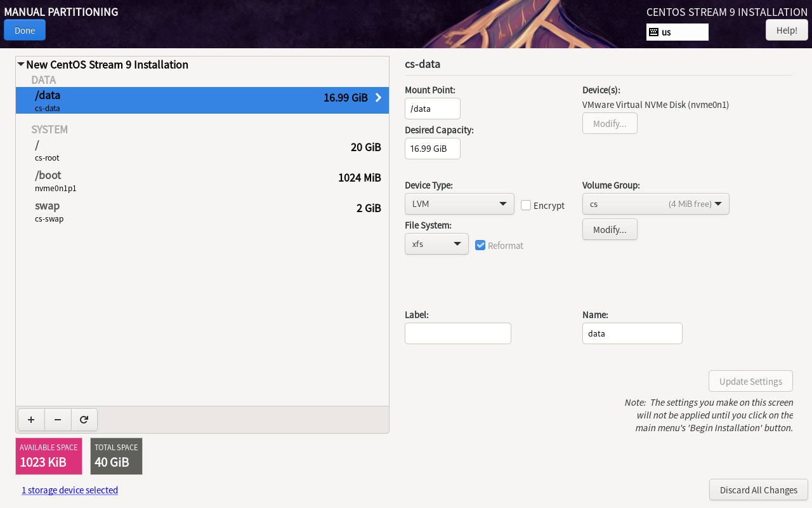Toggle the Reformat checkbox
Image resolution: width=812 pixels, height=508 pixels.
tap(480, 245)
